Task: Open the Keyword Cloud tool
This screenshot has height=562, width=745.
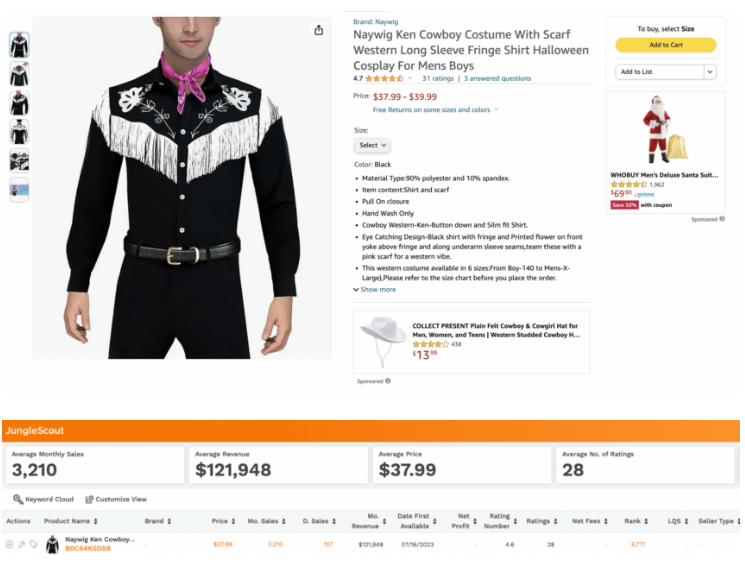Action: point(43,499)
